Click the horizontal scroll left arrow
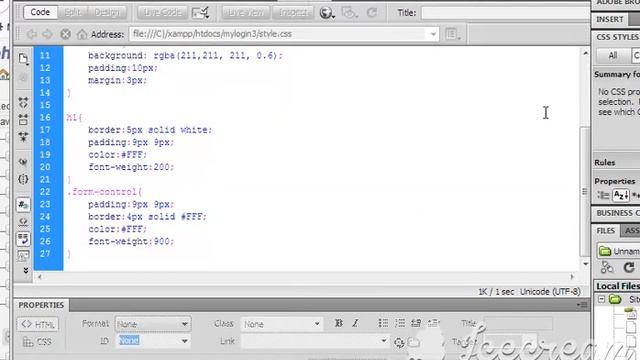The width and height of the screenshot is (640, 360). point(40,277)
